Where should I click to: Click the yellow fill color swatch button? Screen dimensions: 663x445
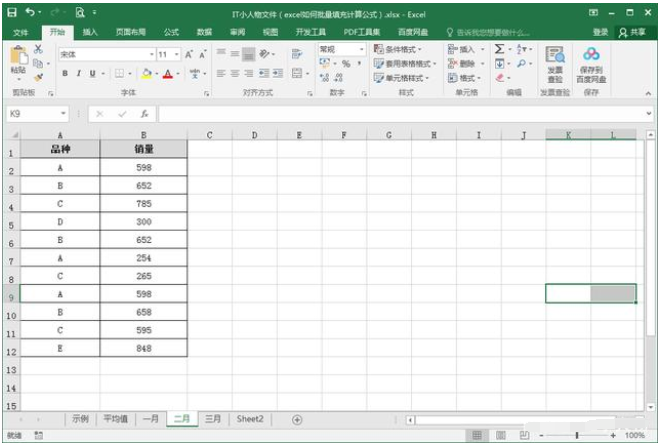146,74
